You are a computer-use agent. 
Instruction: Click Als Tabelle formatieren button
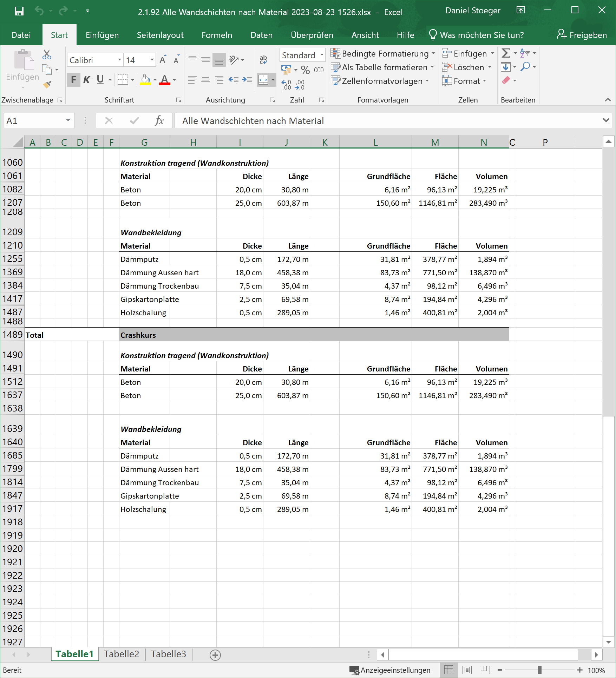coord(383,67)
